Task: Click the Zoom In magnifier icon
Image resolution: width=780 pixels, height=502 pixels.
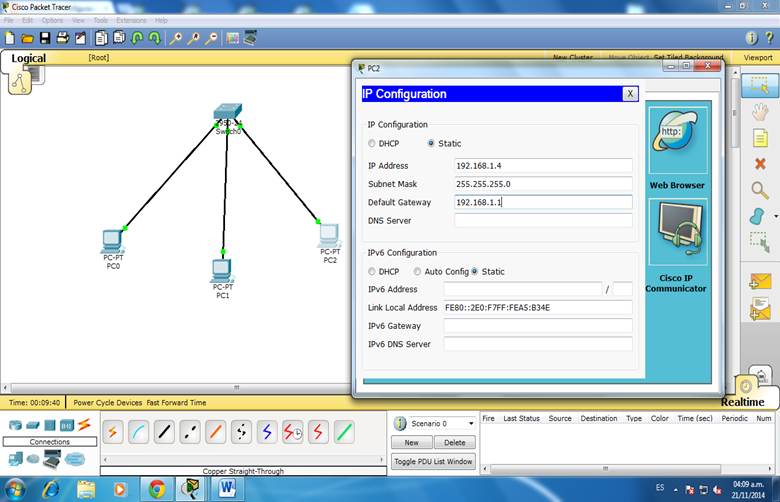Action: point(176,38)
